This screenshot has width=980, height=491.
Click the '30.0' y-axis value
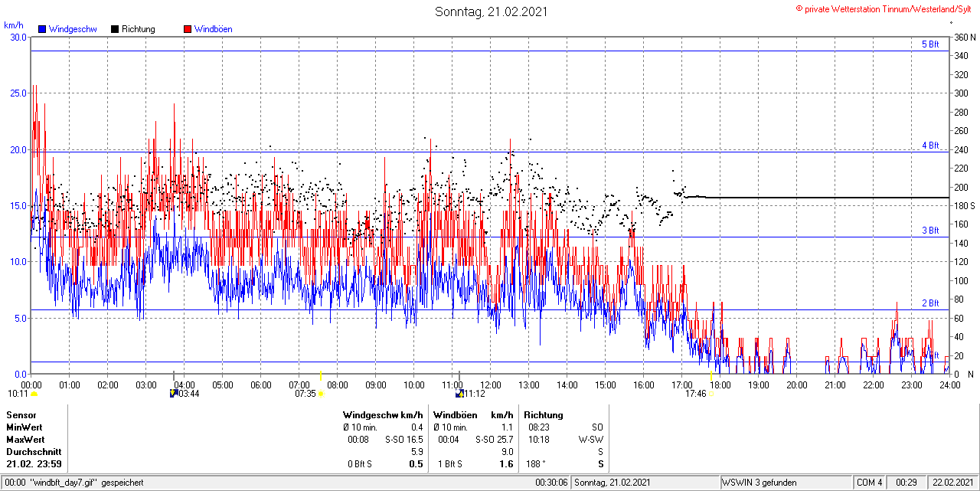pos(18,37)
